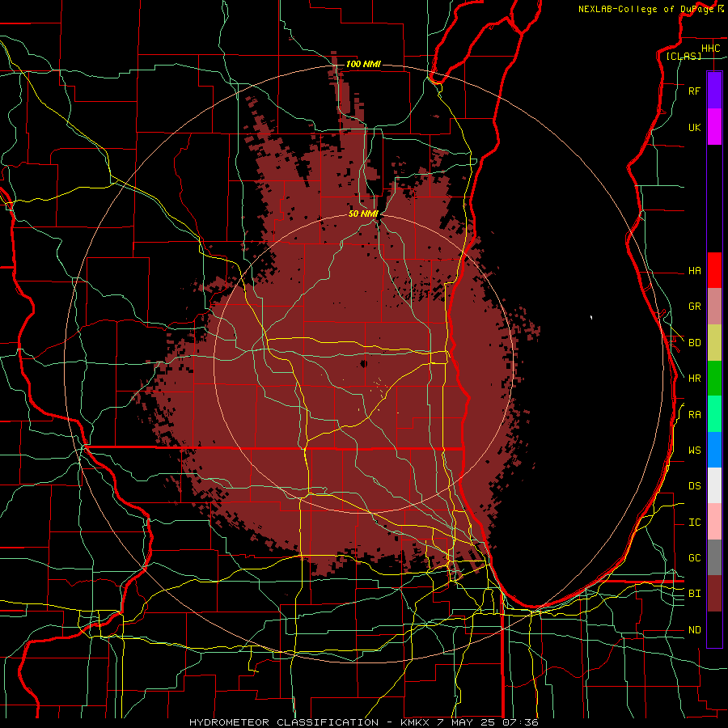Click the IC light pink legend swatch
728x728 pixels.
pos(714,522)
